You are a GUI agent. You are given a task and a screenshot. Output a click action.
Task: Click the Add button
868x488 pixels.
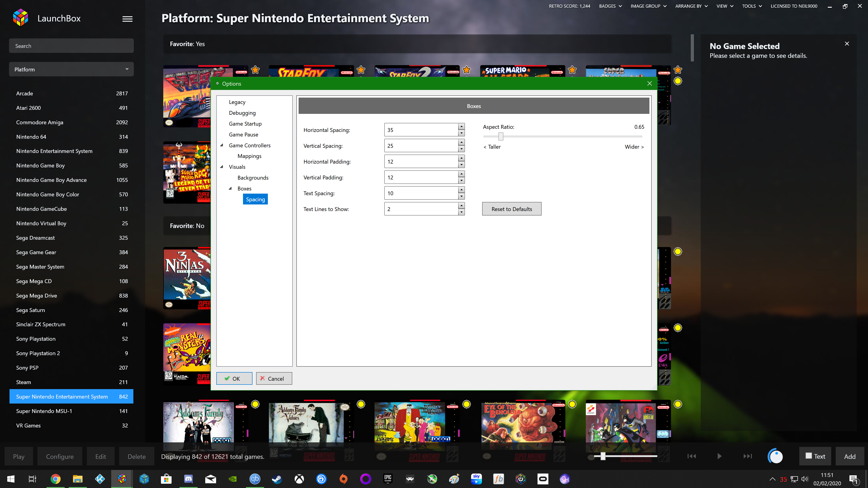pos(850,456)
